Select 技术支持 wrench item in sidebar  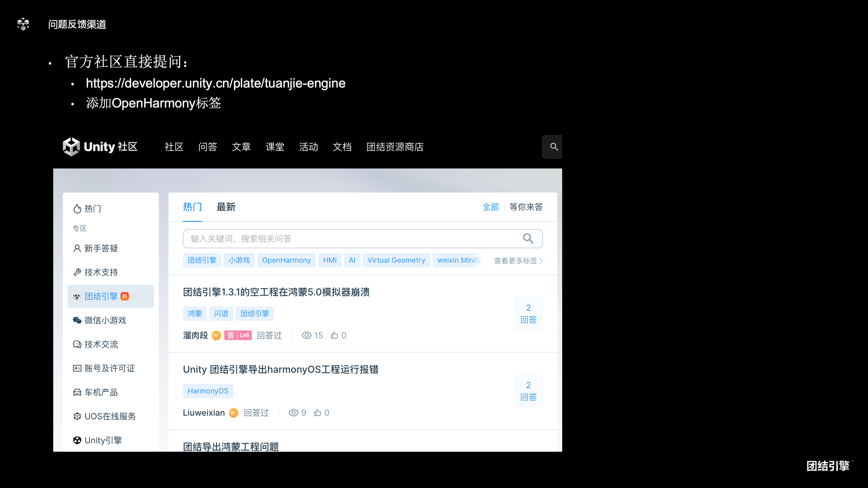pos(101,272)
